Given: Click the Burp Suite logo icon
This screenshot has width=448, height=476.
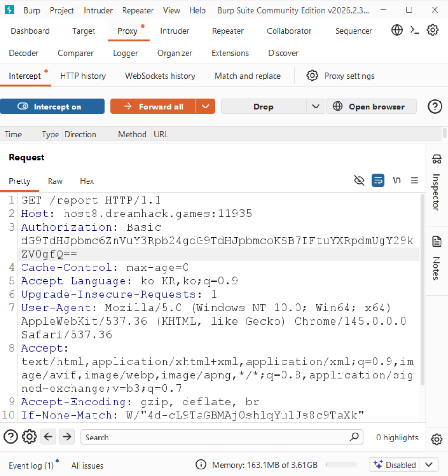Looking at the screenshot, I should (x=9, y=10).
